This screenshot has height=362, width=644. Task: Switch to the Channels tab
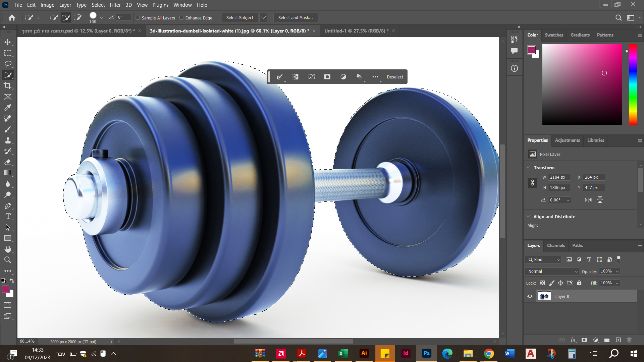(556, 245)
